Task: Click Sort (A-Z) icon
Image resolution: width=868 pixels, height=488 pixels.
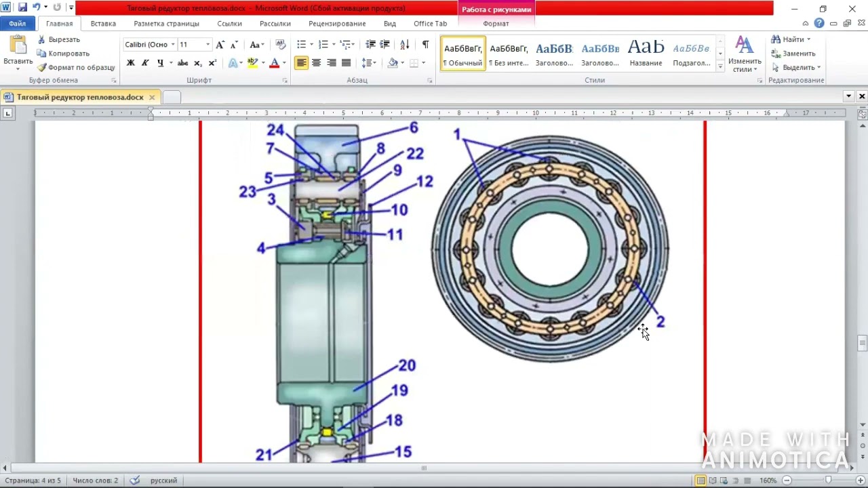Action: click(405, 45)
